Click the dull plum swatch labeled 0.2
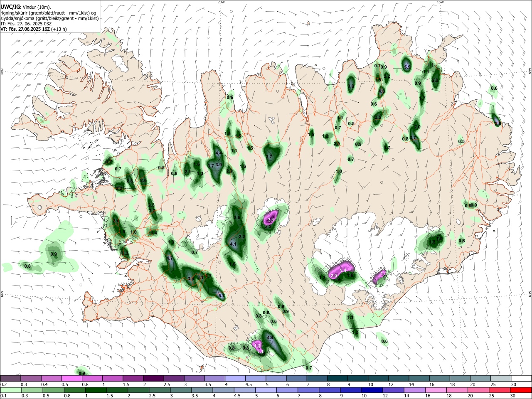 [10, 378]
